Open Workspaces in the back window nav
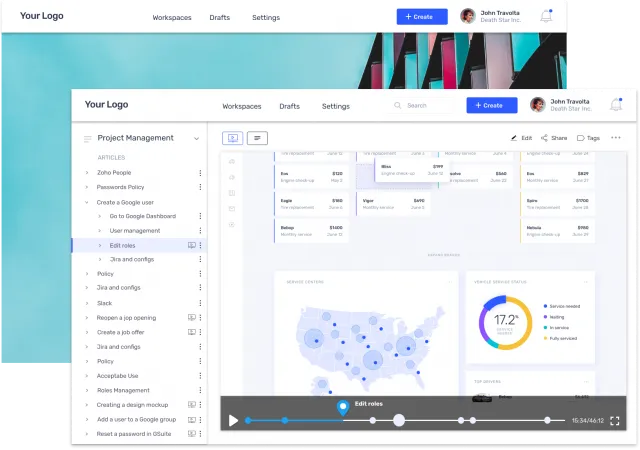Image resolution: width=640 pixels, height=450 pixels. tap(172, 18)
